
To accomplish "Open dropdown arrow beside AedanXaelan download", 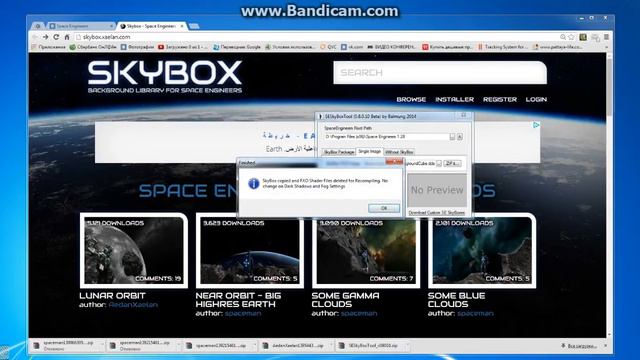I will tap(331, 346).
